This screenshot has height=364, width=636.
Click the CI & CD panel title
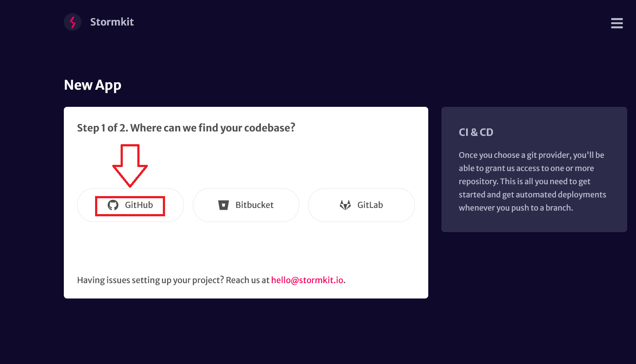[476, 132]
